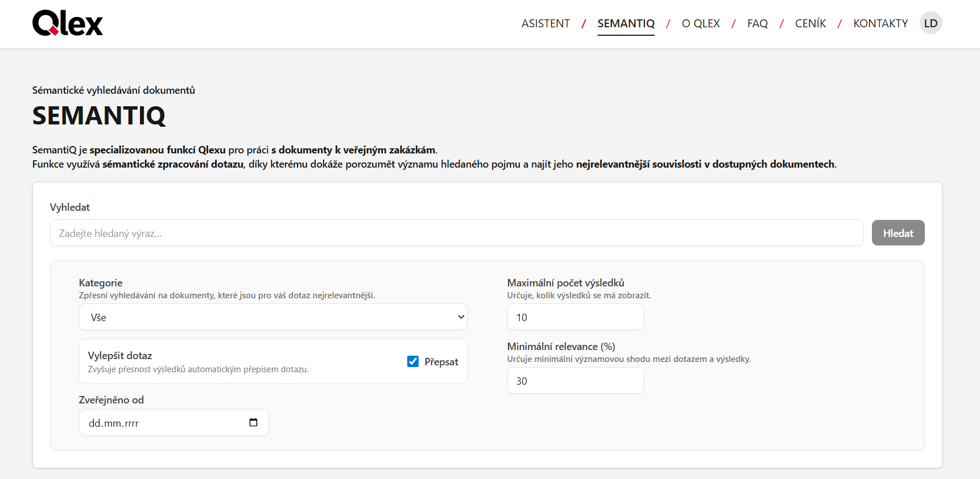980x479 pixels.
Task: Go to Kontakty page
Action: pos(880,23)
